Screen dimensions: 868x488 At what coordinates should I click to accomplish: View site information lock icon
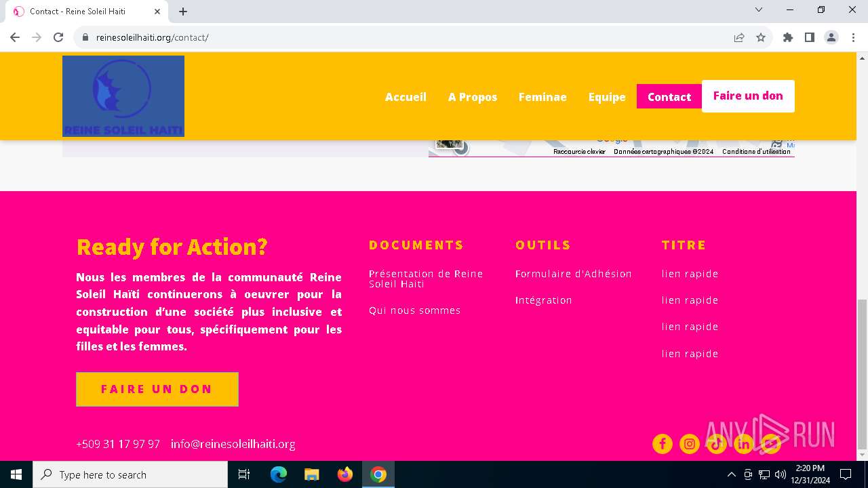pyautogui.click(x=85, y=37)
